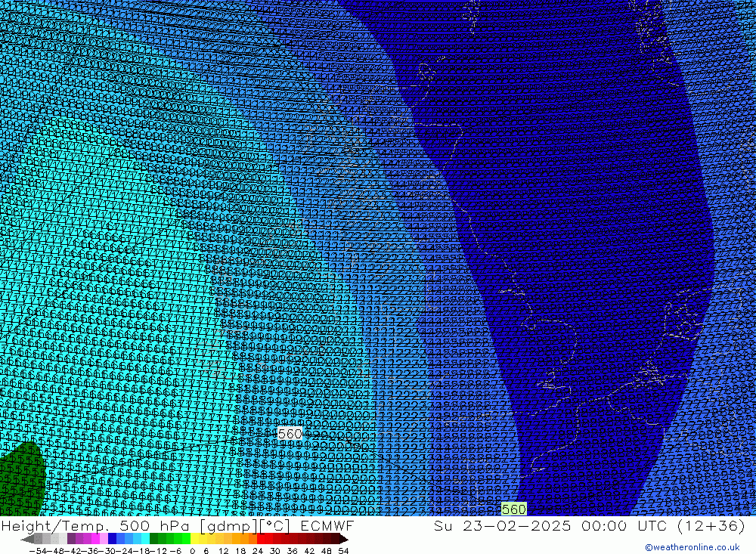Click the grey left arrow of the color scale
The image size is (756, 554).
27,539
